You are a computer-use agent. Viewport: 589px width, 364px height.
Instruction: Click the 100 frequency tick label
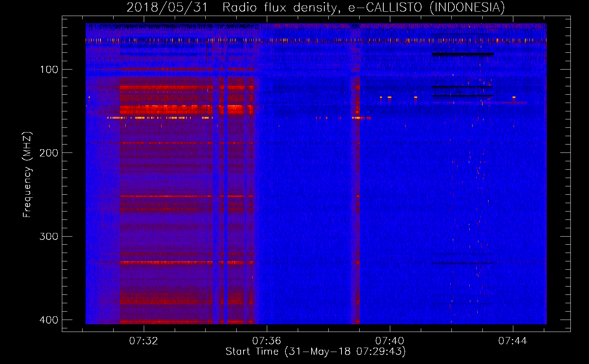click(49, 70)
